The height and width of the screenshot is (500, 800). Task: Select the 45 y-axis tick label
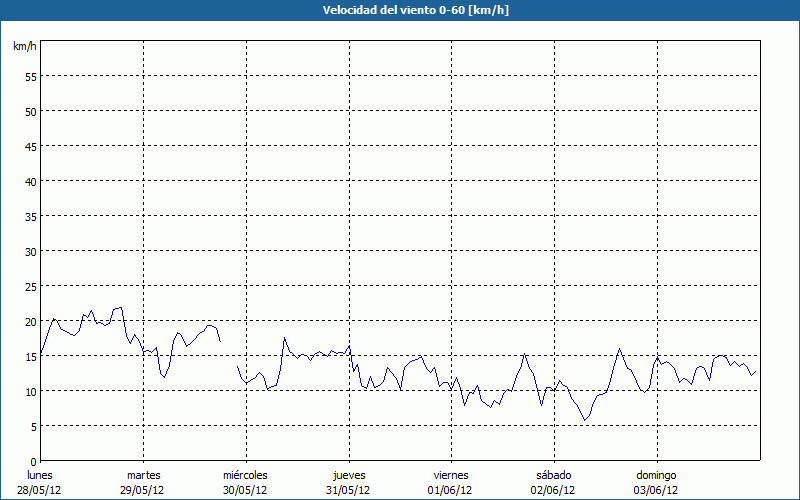(x=30, y=146)
